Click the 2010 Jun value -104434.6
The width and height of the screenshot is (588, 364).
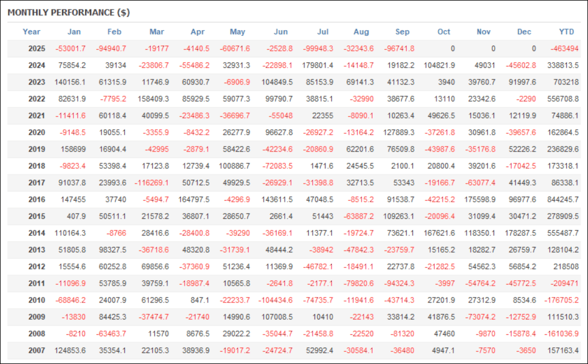pyautogui.click(x=275, y=300)
